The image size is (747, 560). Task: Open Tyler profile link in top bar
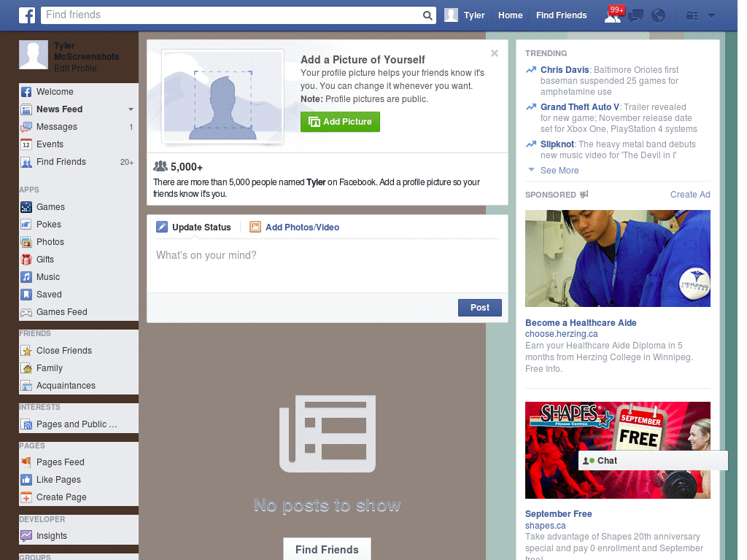pyautogui.click(x=474, y=15)
